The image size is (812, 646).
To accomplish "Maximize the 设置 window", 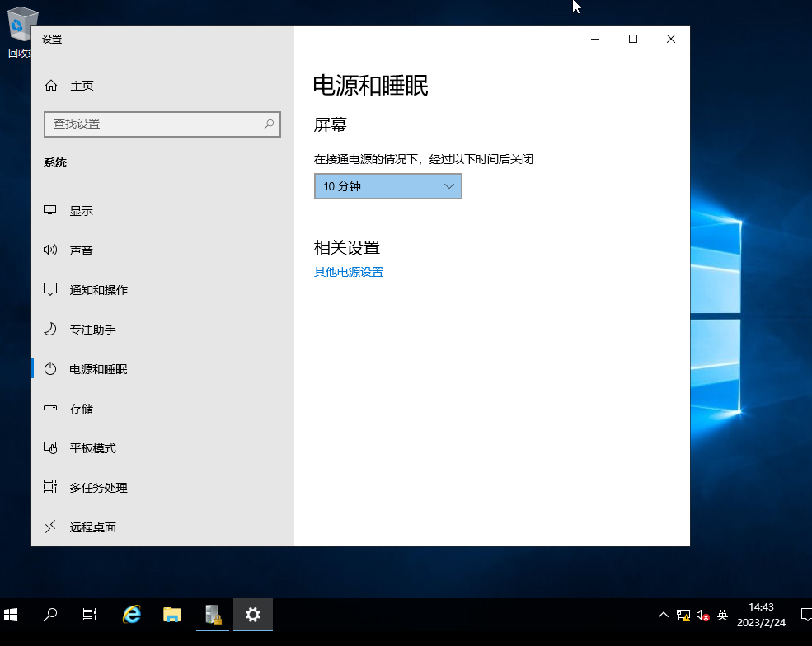I will point(633,39).
